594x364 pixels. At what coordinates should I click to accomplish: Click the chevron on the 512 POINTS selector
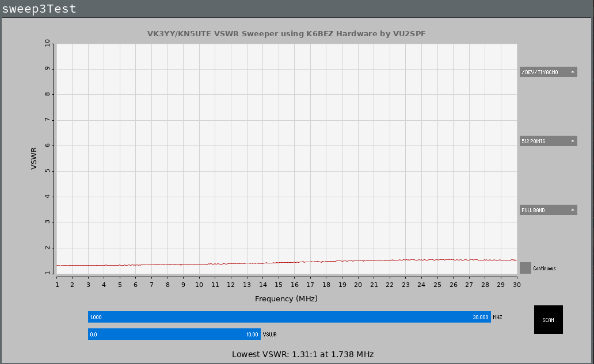[573, 140]
